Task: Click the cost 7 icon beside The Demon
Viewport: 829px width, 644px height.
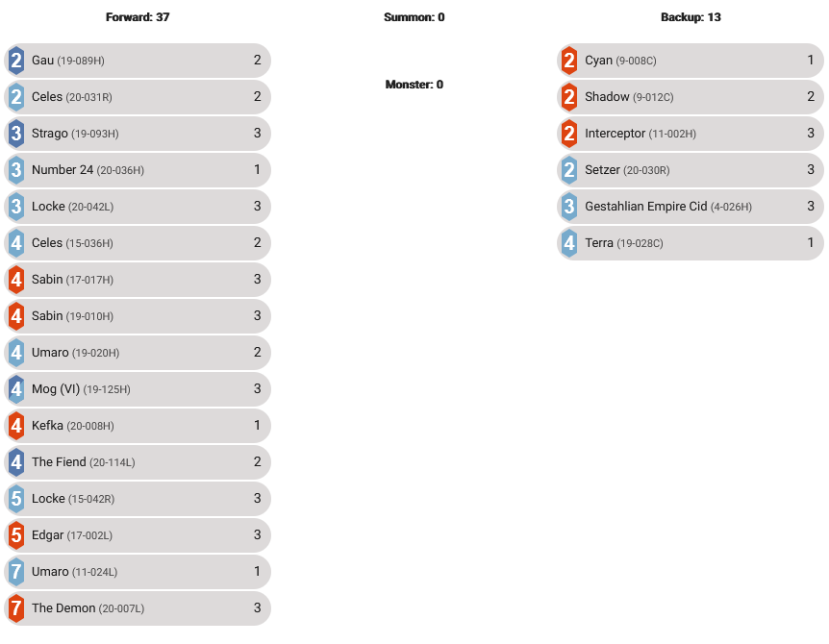Action: pyautogui.click(x=16, y=608)
